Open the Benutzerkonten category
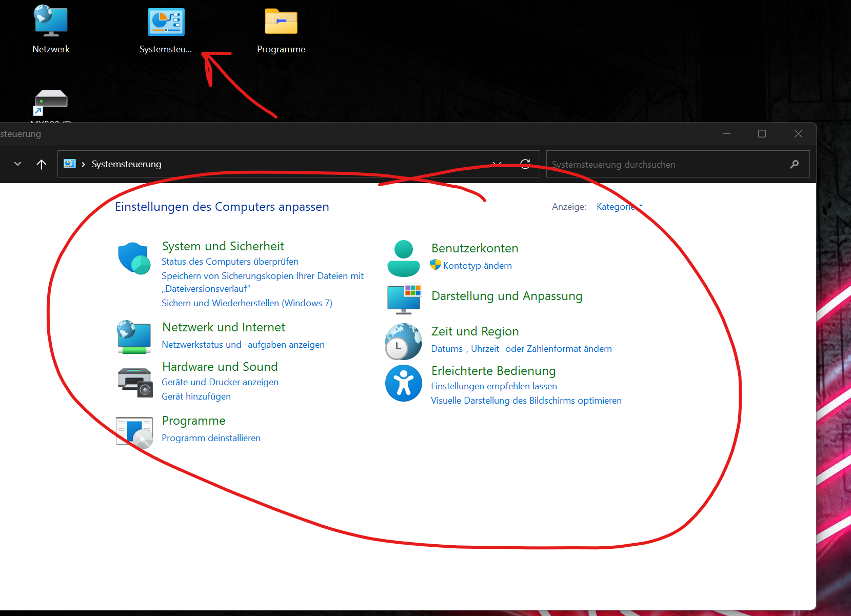The image size is (851, 616). [475, 248]
